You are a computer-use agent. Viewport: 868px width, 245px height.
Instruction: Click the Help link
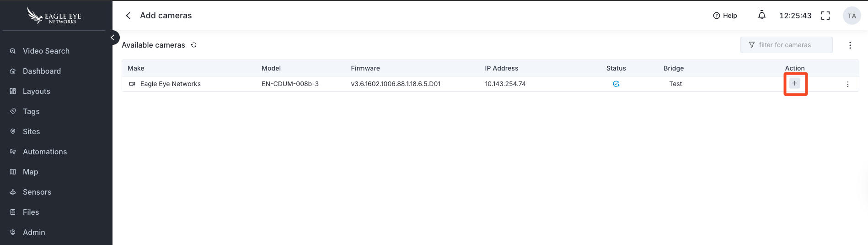tap(725, 16)
